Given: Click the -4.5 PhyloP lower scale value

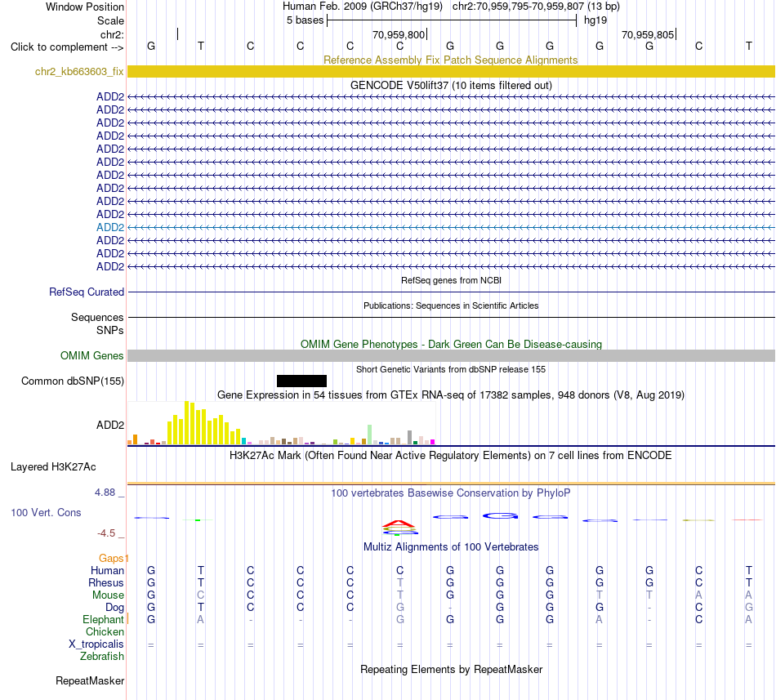Looking at the screenshot, I should click(x=106, y=533).
